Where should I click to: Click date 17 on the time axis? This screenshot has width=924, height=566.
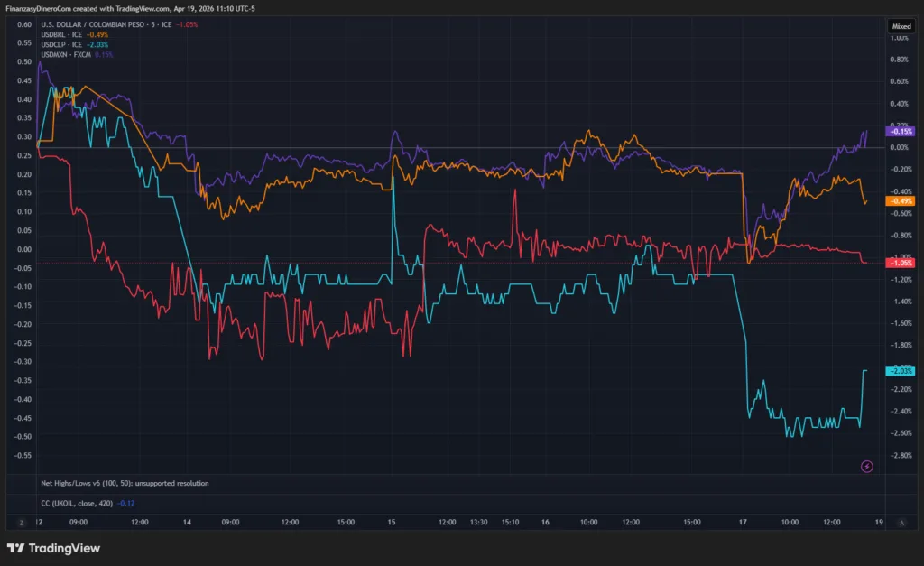pyautogui.click(x=743, y=522)
